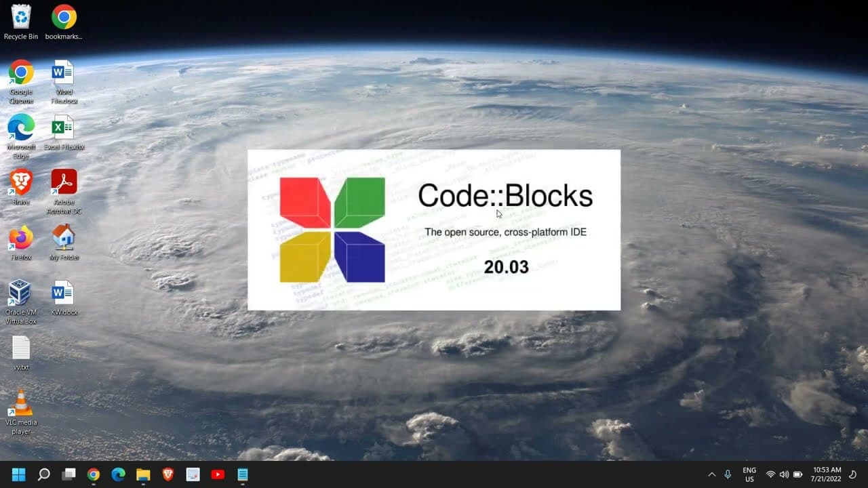This screenshot has width=868, height=488.
Task: Open the Windows Start menu
Action: click(18, 474)
